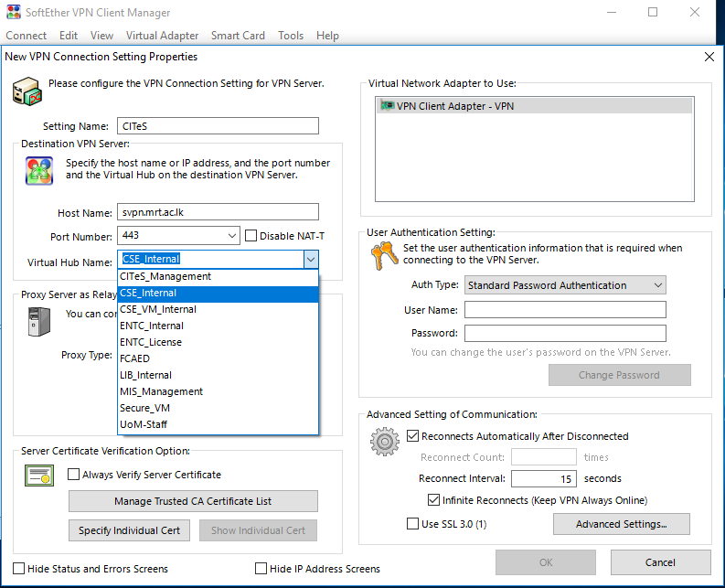Click the Destination VPN Server globe icon
The image size is (725, 588).
tap(39, 171)
